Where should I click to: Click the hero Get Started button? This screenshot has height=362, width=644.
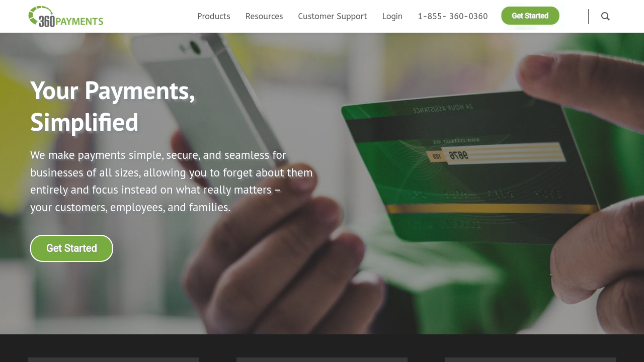pyautogui.click(x=71, y=248)
